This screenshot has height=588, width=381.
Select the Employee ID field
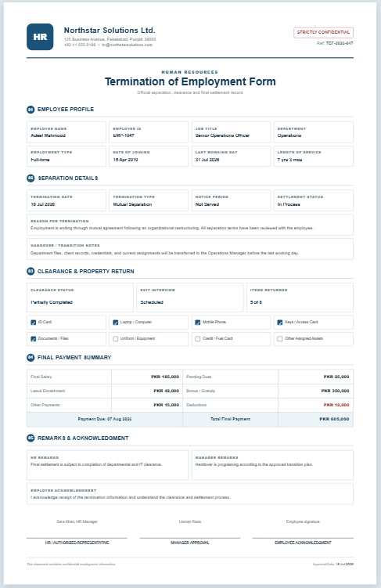coord(149,132)
